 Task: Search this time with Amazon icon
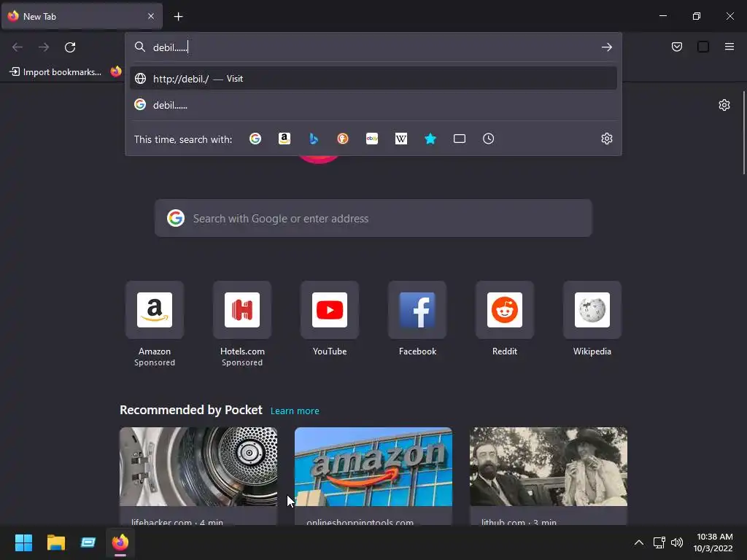[x=285, y=139]
